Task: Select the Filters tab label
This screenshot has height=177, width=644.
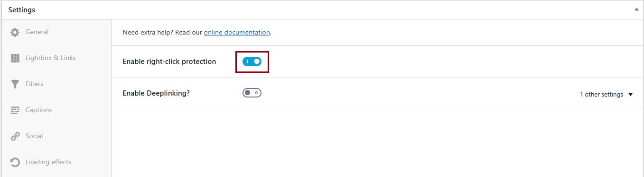Action: [34, 84]
